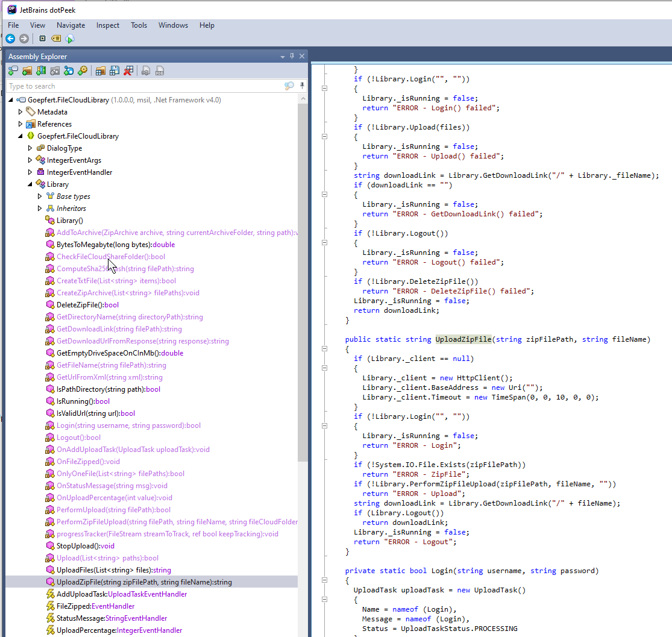The width and height of the screenshot is (672, 637).
Task: Select StopUpload():void in the tree
Action: pyautogui.click(x=86, y=546)
